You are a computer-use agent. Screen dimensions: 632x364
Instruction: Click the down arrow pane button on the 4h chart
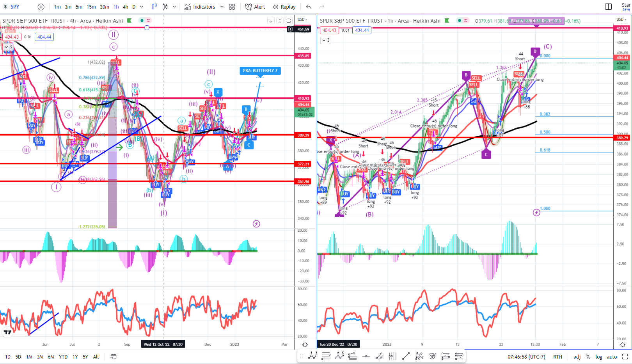point(271,21)
